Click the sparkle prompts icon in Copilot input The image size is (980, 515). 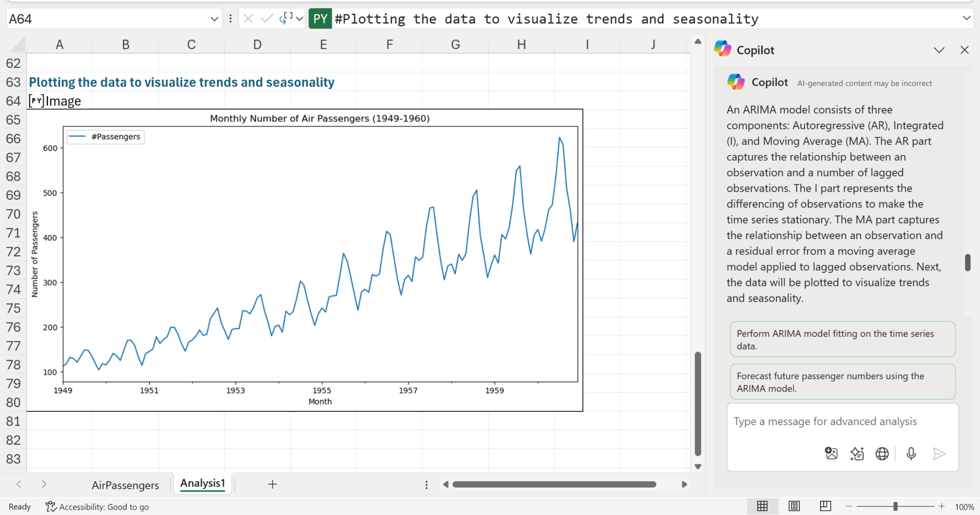point(857,453)
